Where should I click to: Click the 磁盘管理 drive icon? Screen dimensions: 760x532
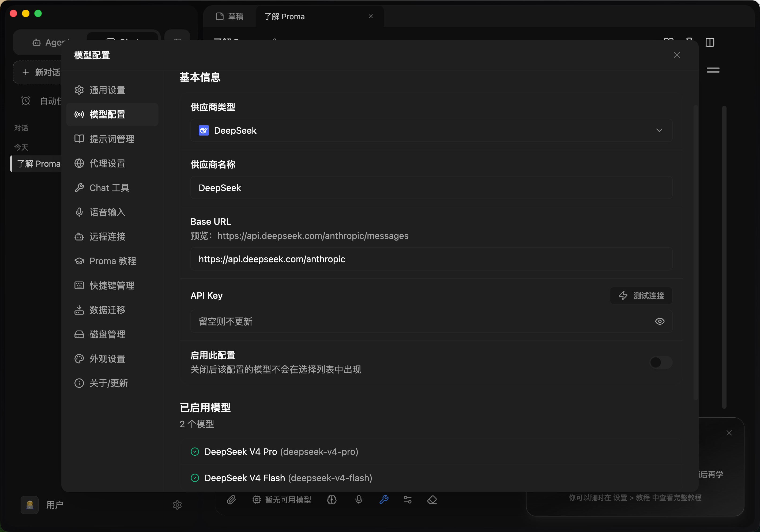(x=79, y=334)
